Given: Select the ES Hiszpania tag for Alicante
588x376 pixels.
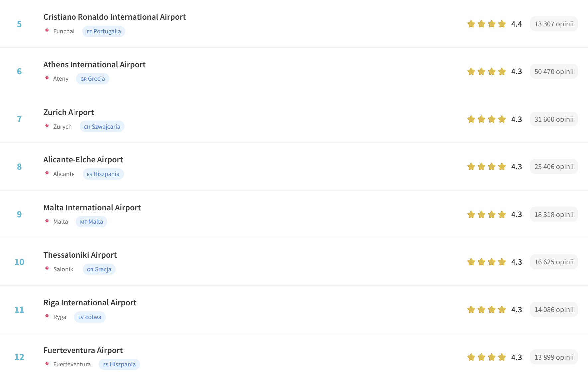Looking at the screenshot, I should (103, 174).
